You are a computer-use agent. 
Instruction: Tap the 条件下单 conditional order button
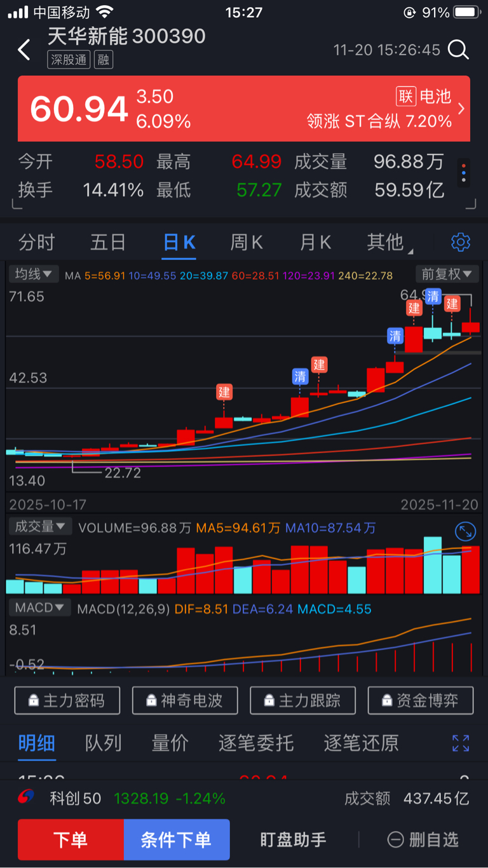[x=177, y=839]
